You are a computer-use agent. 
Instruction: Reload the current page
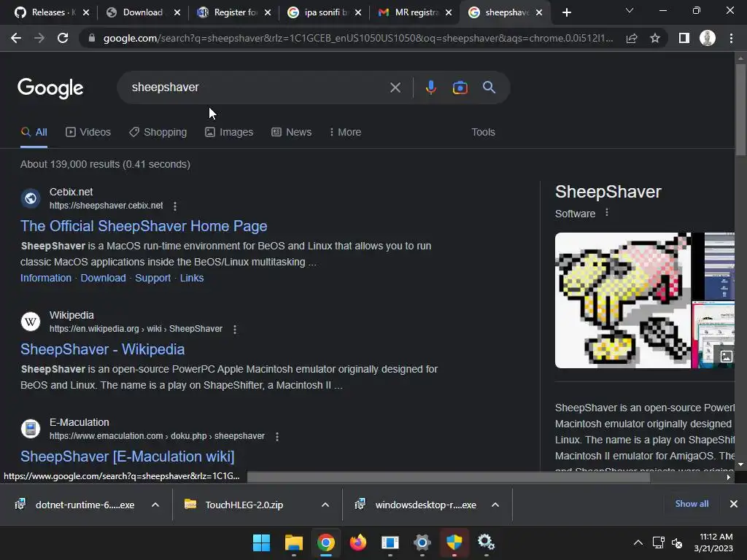click(x=63, y=38)
